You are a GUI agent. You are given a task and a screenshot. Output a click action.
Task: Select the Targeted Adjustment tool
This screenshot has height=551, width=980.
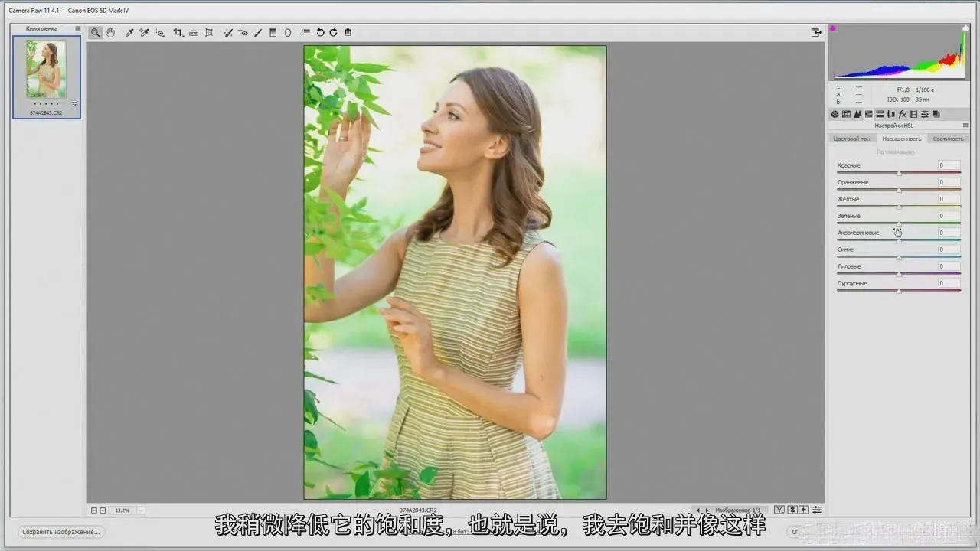click(x=159, y=33)
